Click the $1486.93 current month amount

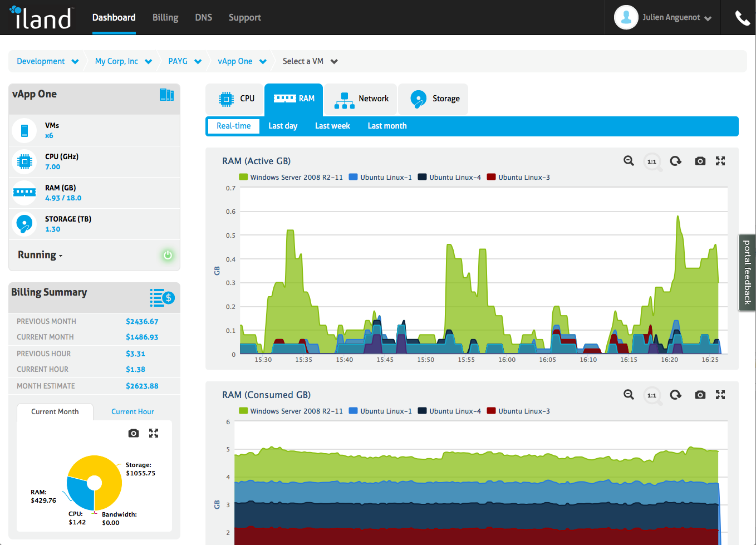tap(142, 337)
